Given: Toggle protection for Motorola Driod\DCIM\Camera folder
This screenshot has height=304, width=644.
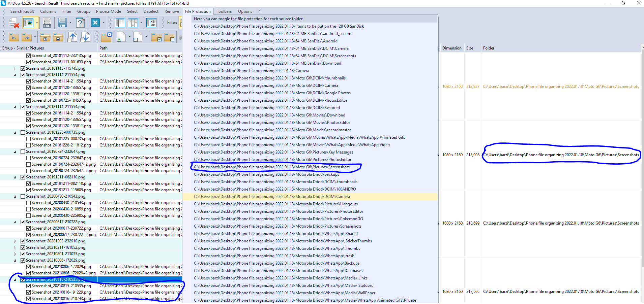Looking at the screenshot, I should pos(272,197).
